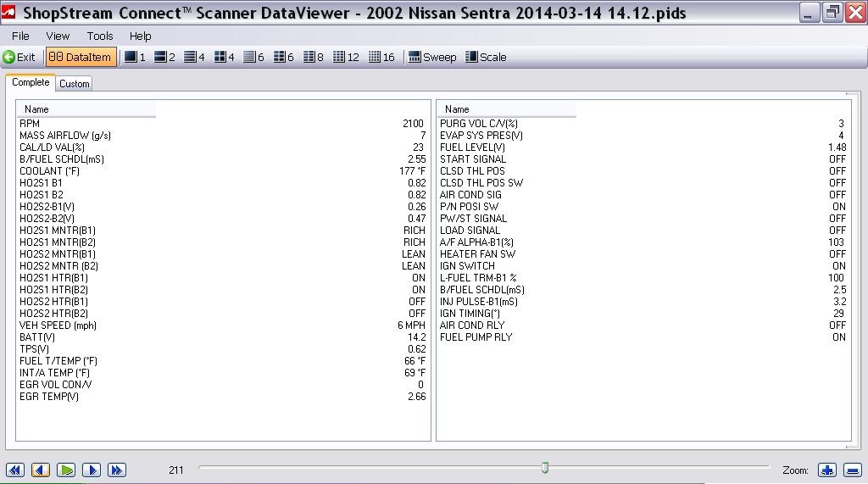This screenshot has height=484, width=868.
Task: Select the FUEL LEVEL(V) row
Action: point(643,147)
